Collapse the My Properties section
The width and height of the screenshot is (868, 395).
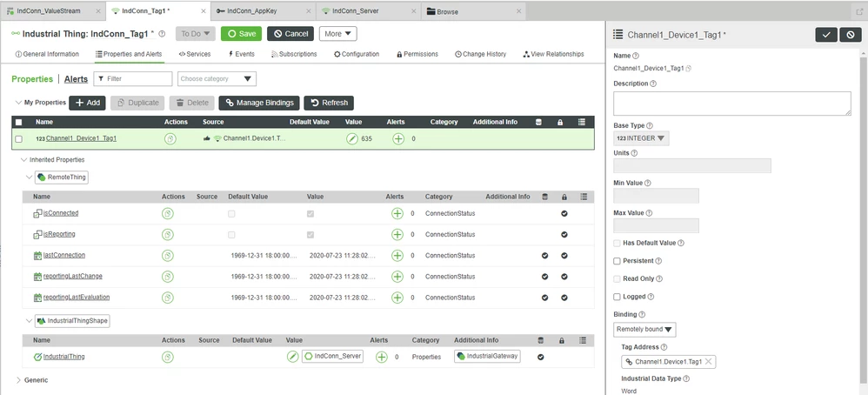tap(19, 103)
